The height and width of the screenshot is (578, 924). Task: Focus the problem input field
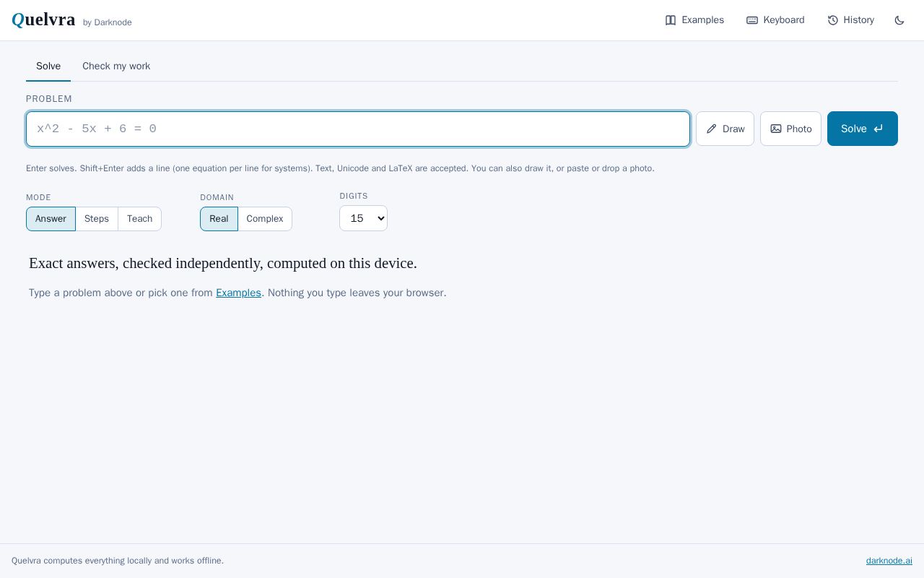(358, 129)
